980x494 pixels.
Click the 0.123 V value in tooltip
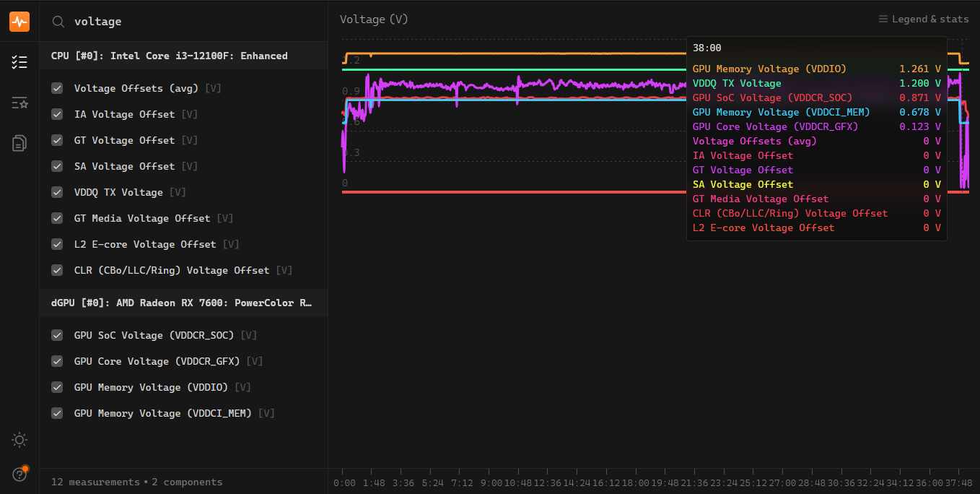(920, 126)
